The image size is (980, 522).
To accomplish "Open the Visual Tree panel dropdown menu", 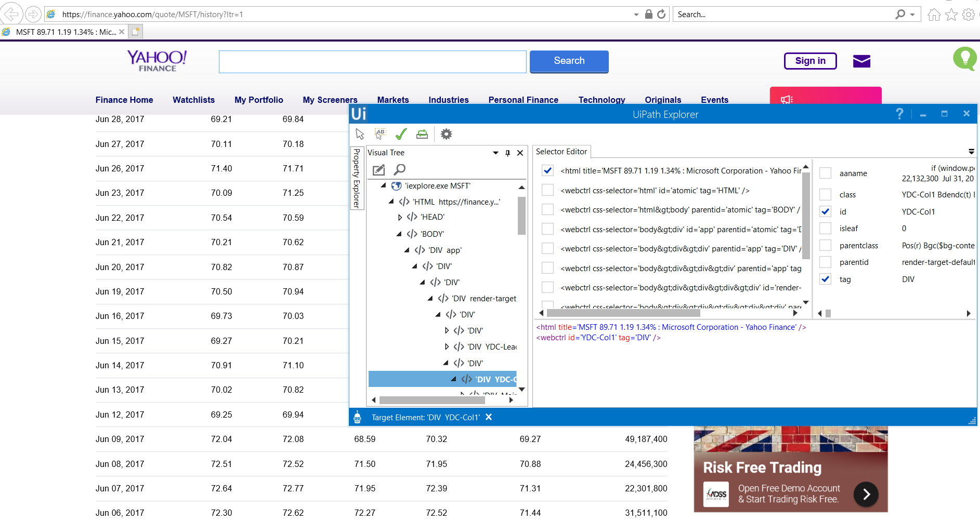I will click(x=494, y=153).
